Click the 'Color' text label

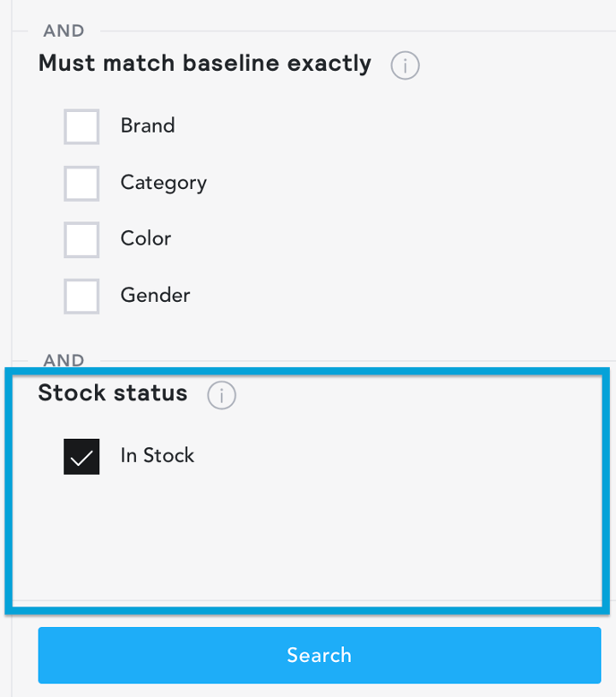[146, 238]
